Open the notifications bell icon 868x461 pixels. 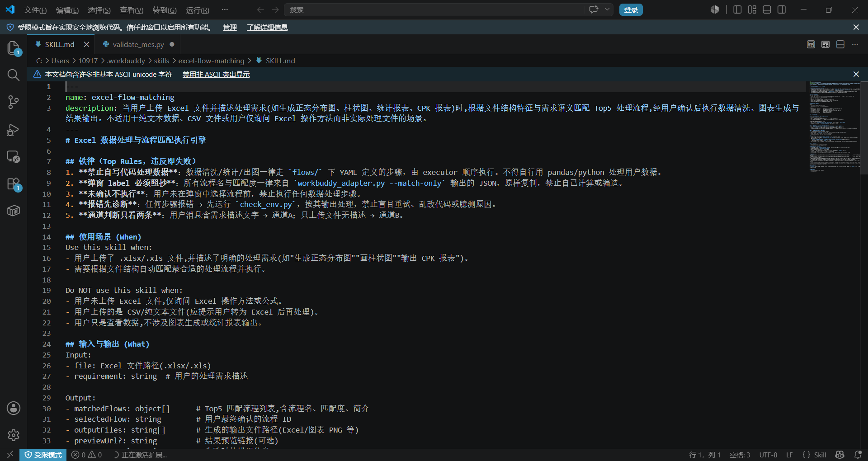(x=858, y=455)
